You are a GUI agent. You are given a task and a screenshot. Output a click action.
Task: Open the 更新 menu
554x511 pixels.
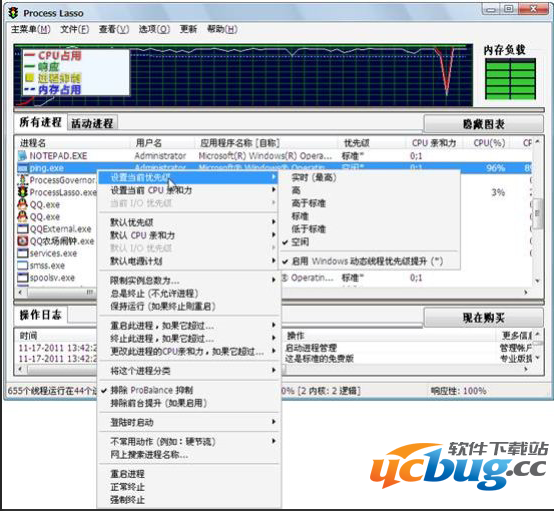coord(188,29)
